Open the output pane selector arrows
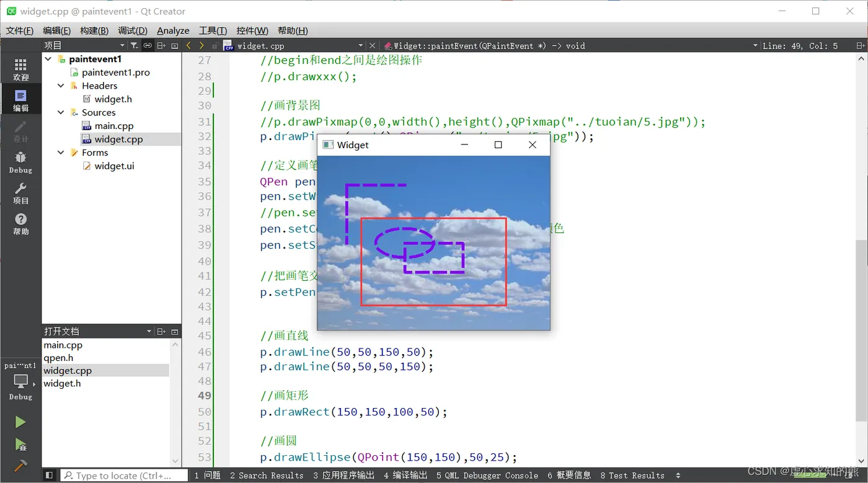The image size is (868, 483). tap(678, 476)
